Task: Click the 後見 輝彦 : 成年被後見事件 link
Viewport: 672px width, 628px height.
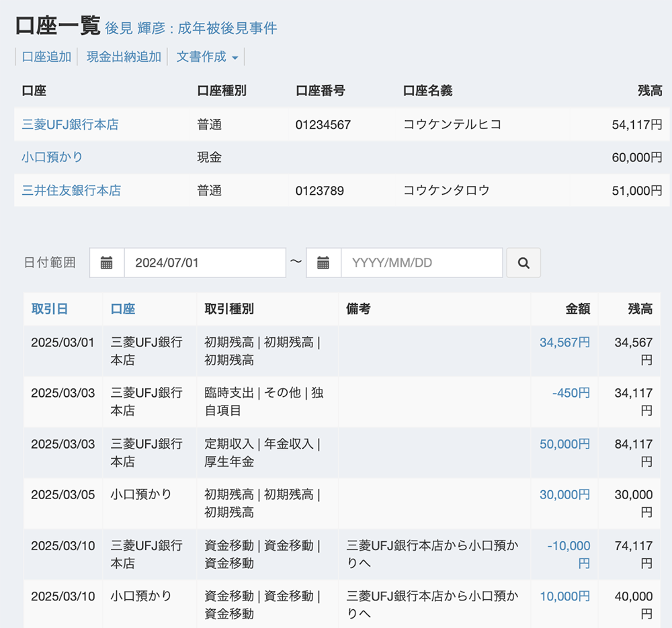Action: coord(191,28)
